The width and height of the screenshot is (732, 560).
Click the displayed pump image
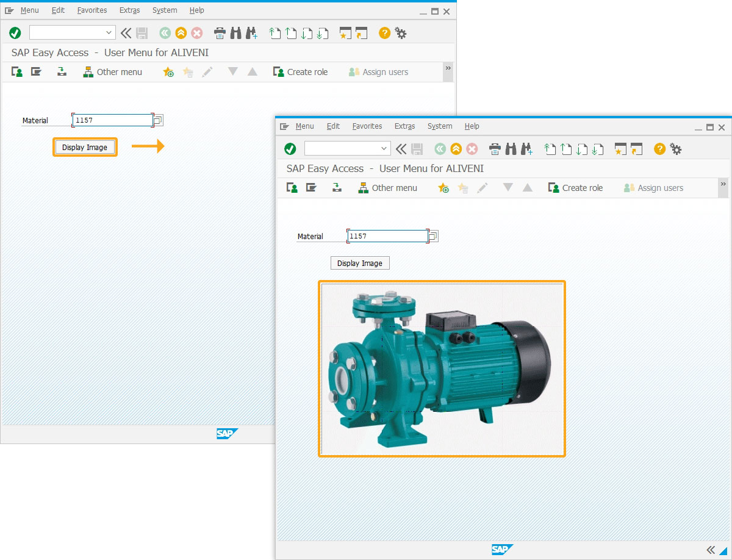(x=442, y=368)
